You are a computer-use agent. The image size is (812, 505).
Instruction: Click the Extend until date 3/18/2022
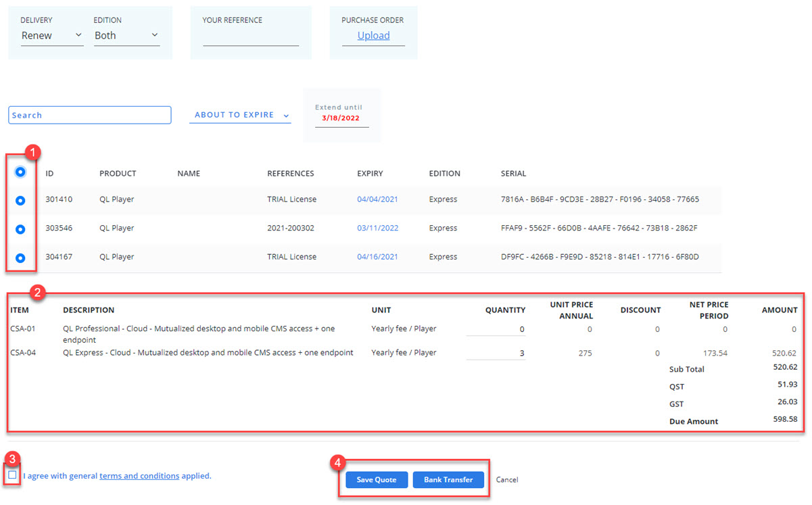341,118
